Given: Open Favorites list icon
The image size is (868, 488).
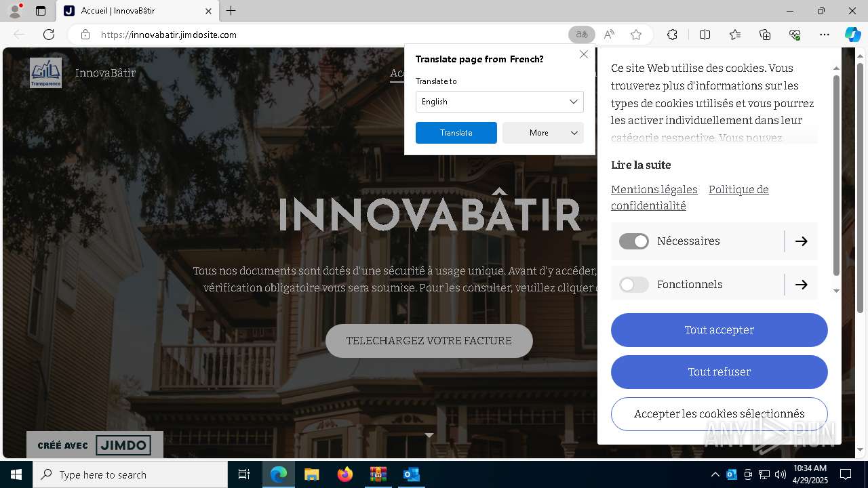Looking at the screenshot, I should click(x=735, y=35).
